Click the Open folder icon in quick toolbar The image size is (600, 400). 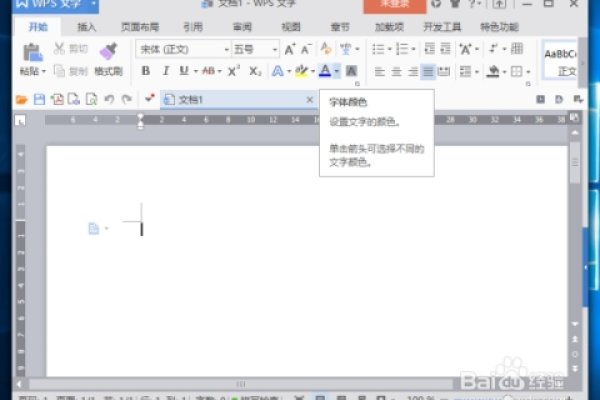click(x=21, y=99)
